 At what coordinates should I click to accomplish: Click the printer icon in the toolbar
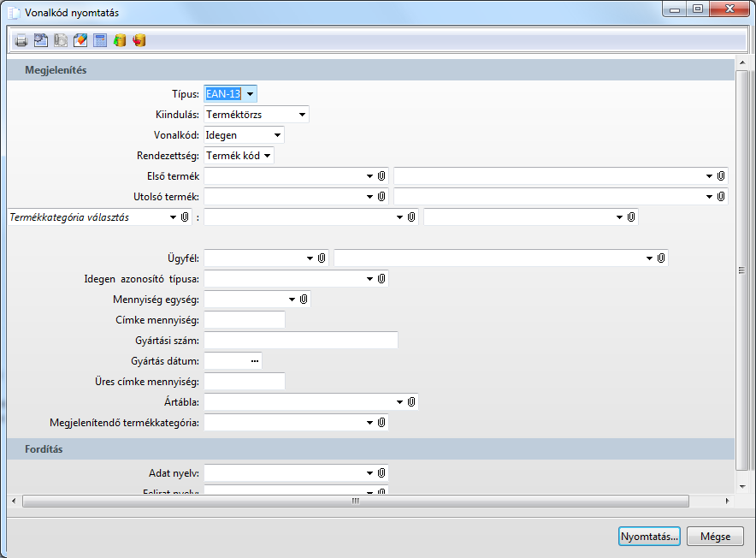21,40
